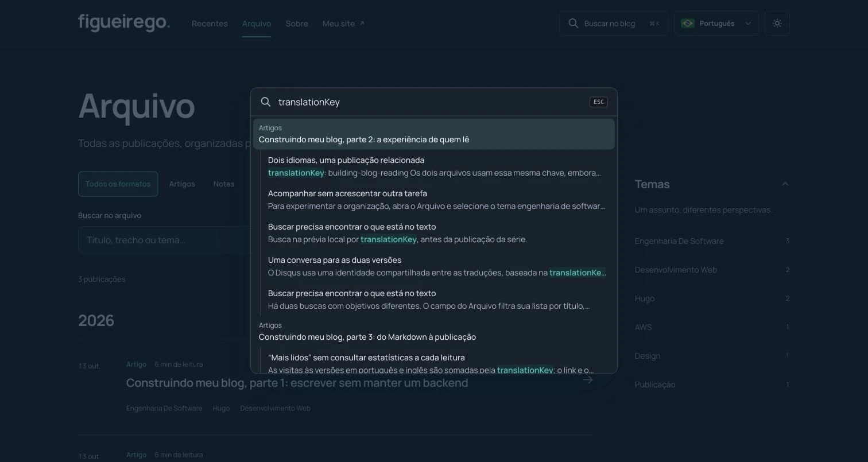Open result with 'Busca na prévia local' snippet

[x=434, y=233]
